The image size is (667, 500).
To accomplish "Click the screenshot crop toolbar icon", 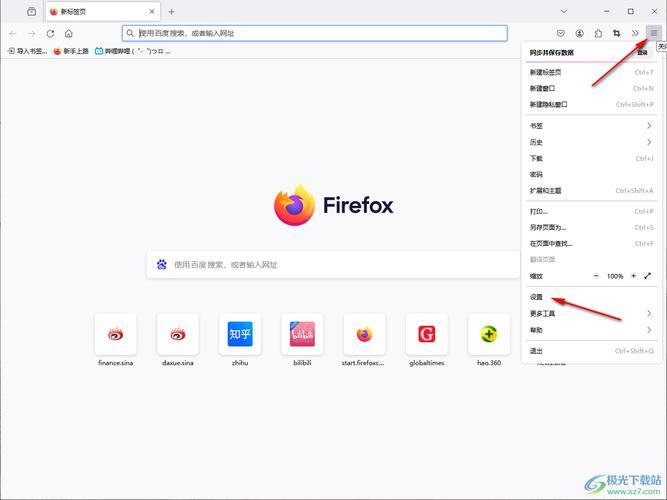I will click(616, 33).
